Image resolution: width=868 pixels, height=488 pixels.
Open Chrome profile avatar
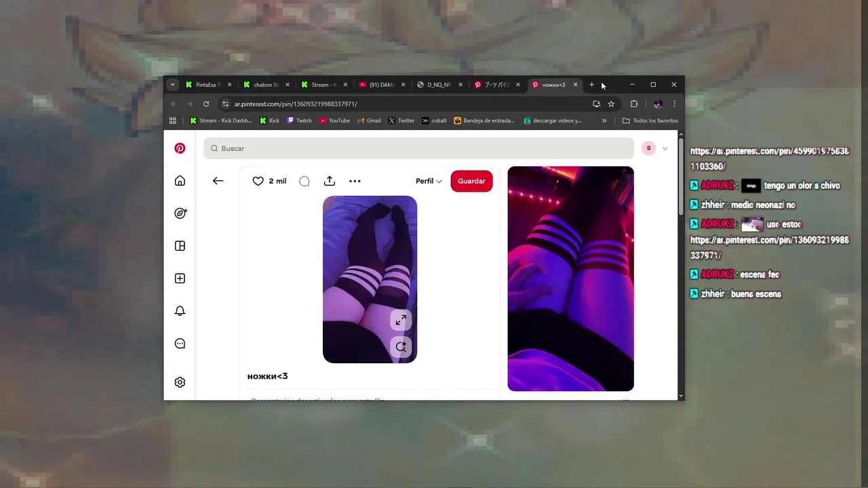tap(657, 104)
